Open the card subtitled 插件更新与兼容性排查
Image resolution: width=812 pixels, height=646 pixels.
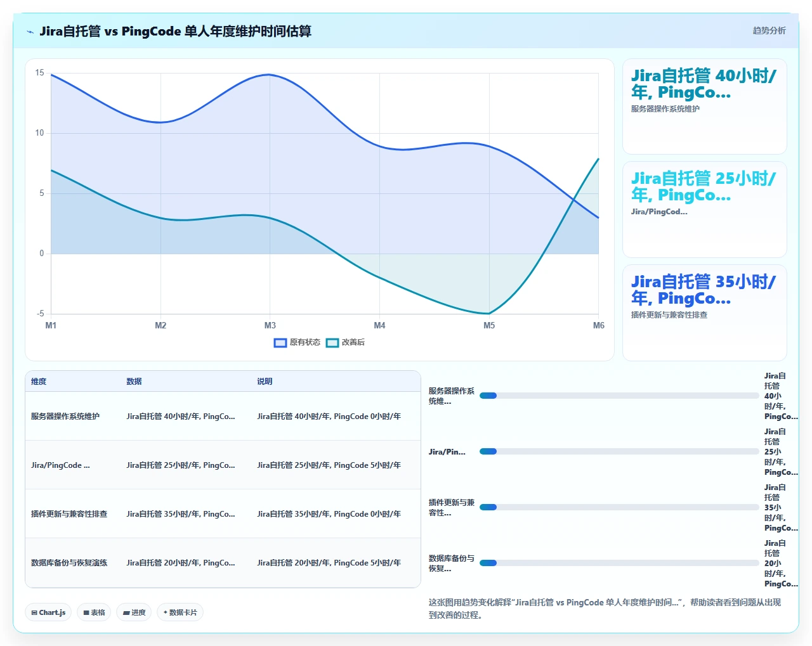pyautogui.click(x=705, y=313)
